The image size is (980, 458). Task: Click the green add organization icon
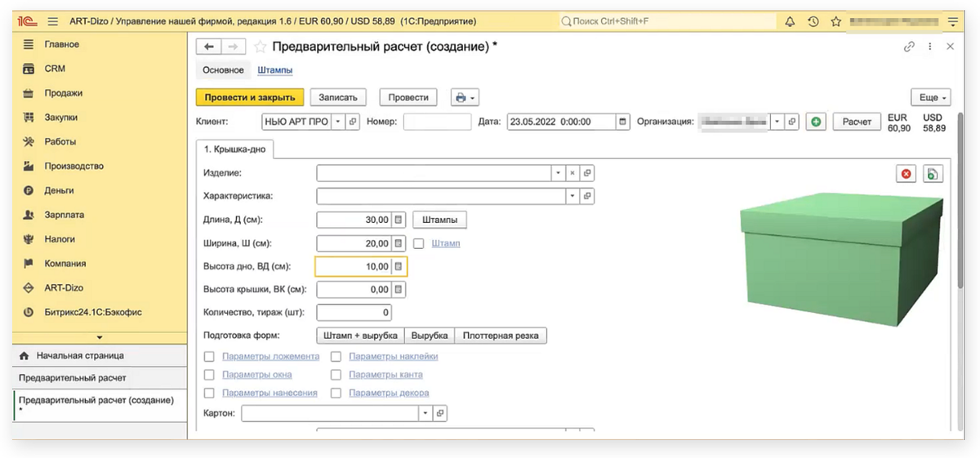point(815,122)
